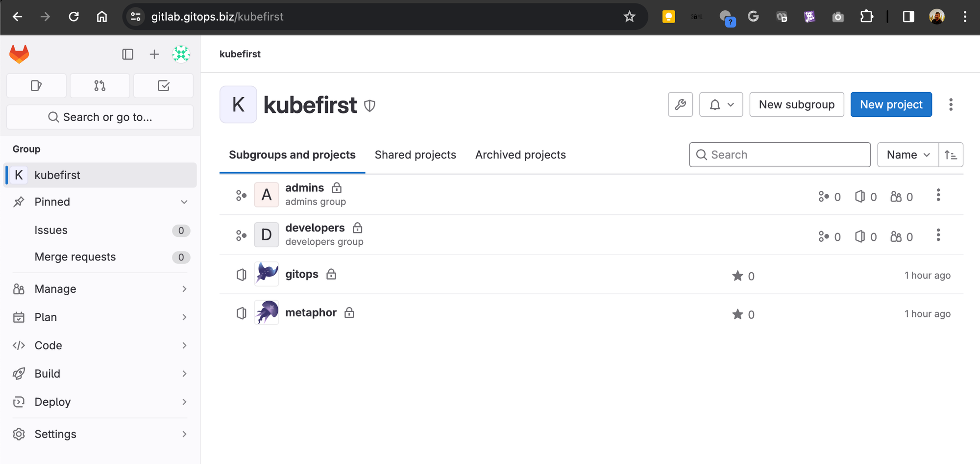This screenshot has width=980, height=464.
Task: Go back to the previous browser page
Action: [18, 17]
